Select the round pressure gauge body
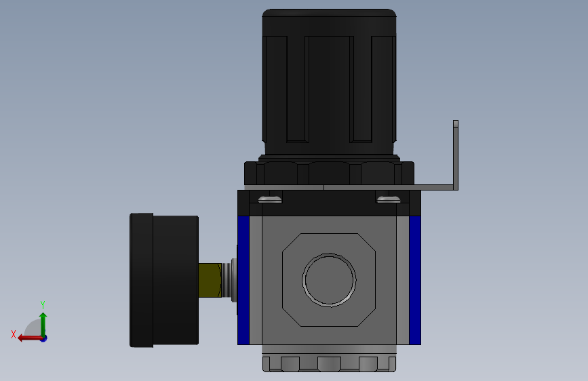The image size is (588, 381). [x=164, y=280]
